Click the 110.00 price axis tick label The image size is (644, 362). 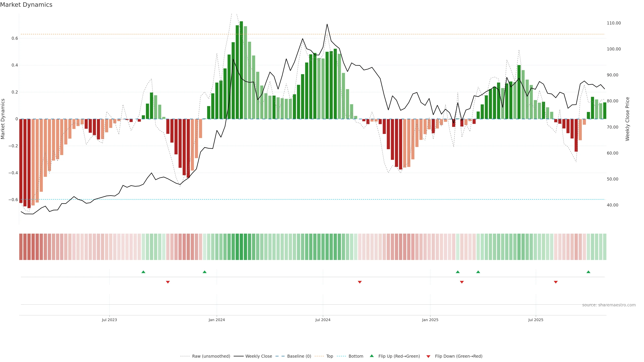click(613, 23)
